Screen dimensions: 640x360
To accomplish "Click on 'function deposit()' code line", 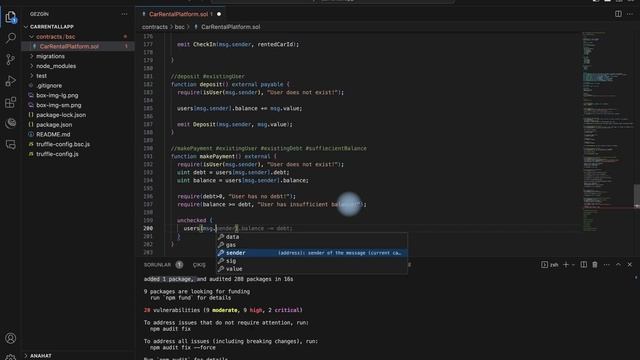I will coord(230,84).
